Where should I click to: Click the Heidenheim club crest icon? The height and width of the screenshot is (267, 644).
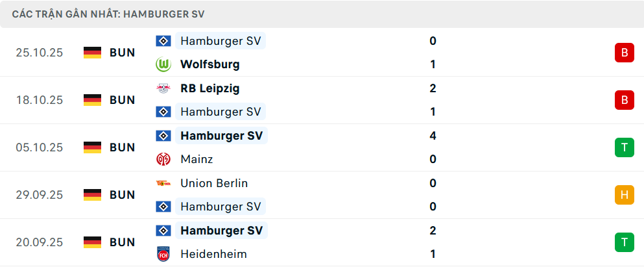pyautogui.click(x=163, y=254)
